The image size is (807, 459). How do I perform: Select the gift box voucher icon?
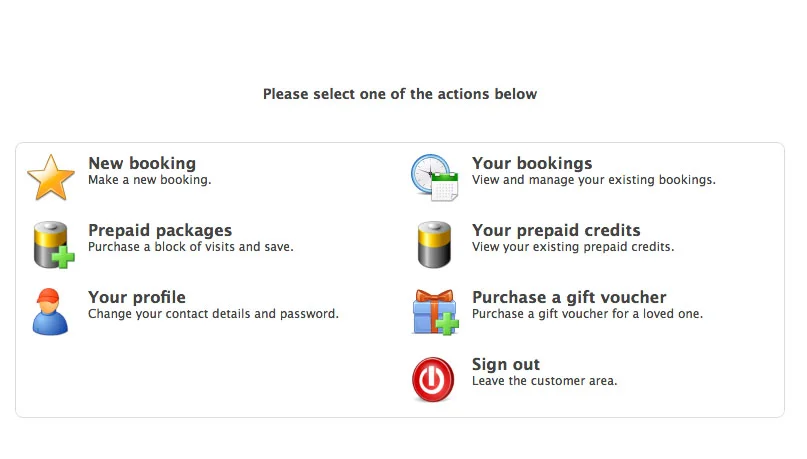pyautogui.click(x=435, y=312)
